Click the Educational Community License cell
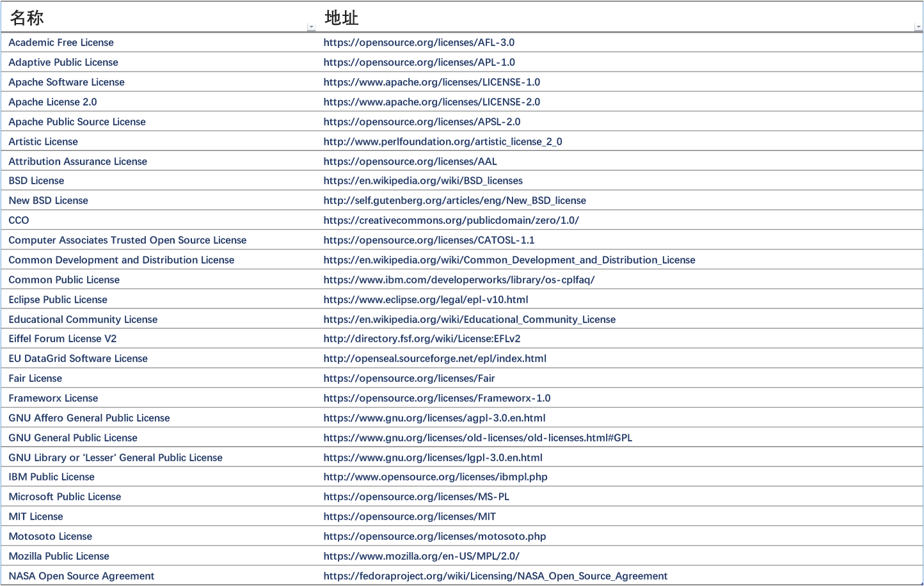The image size is (924, 586). click(83, 319)
